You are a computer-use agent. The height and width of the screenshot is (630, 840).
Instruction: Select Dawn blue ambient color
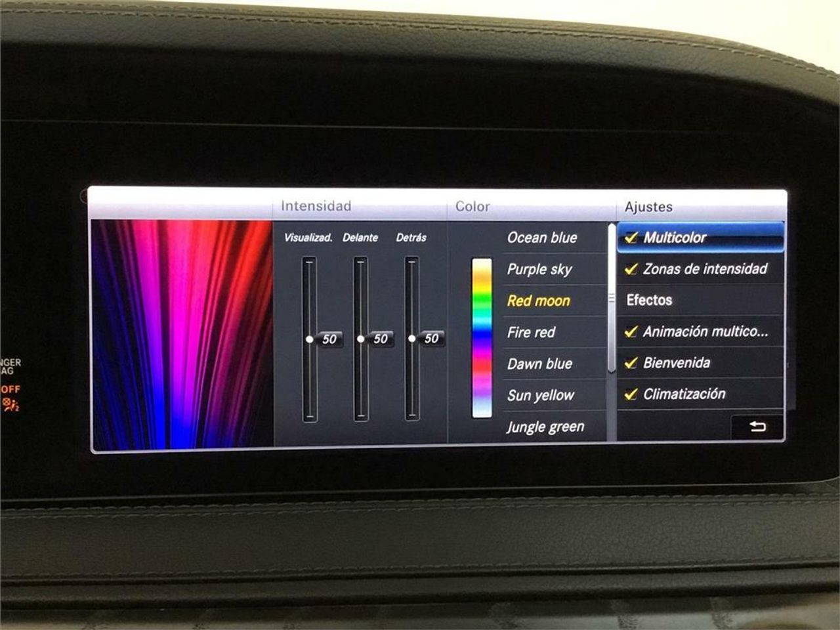coord(539,364)
